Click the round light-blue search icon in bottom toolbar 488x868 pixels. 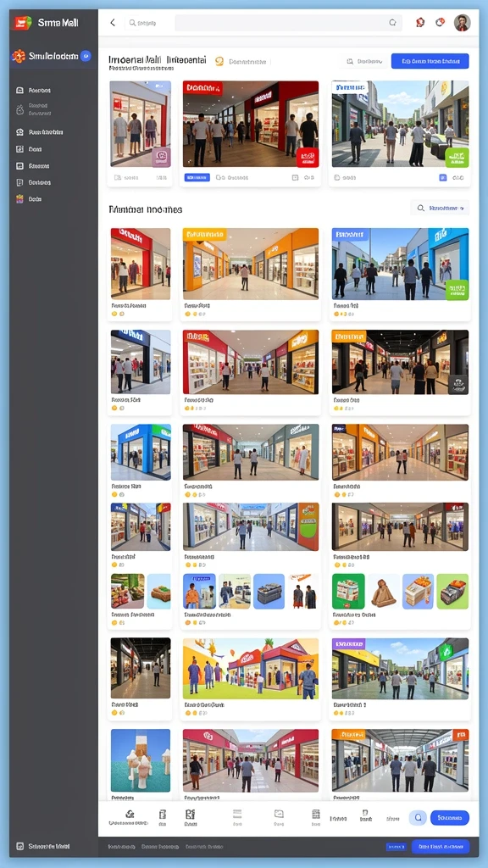pyautogui.click(x=419, y=817)
